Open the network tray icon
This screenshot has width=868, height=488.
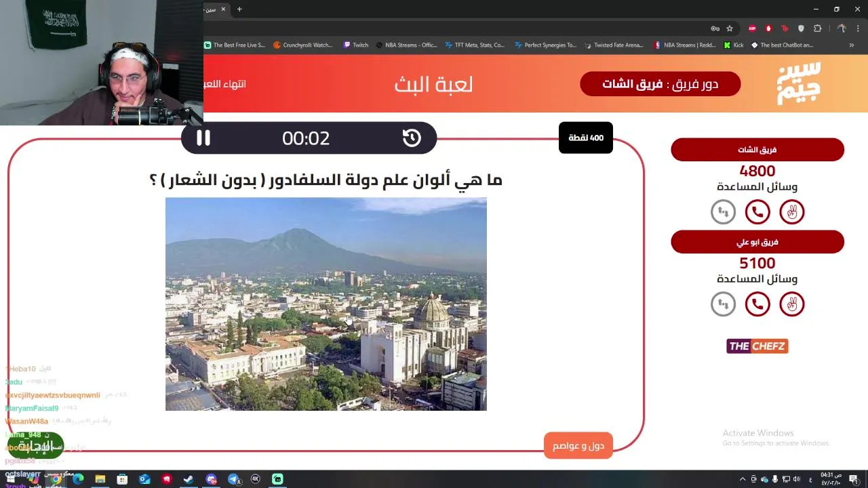point(786,479)
